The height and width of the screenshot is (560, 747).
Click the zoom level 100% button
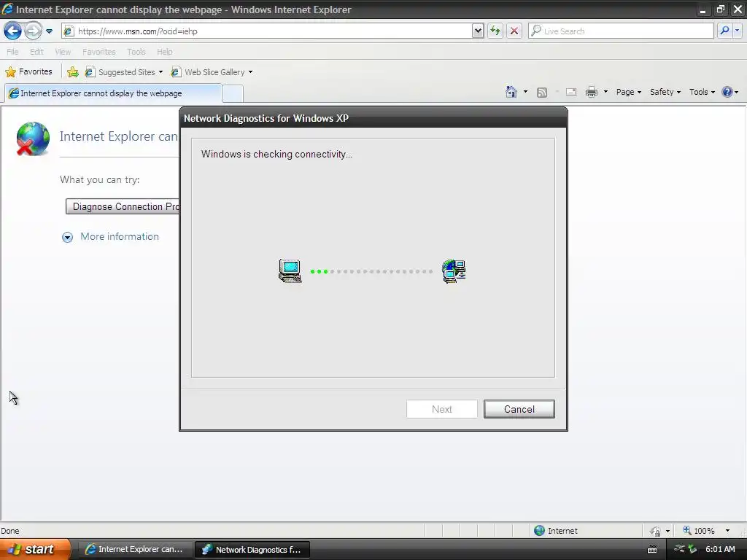pyautogui.click(x=698, y=531)
